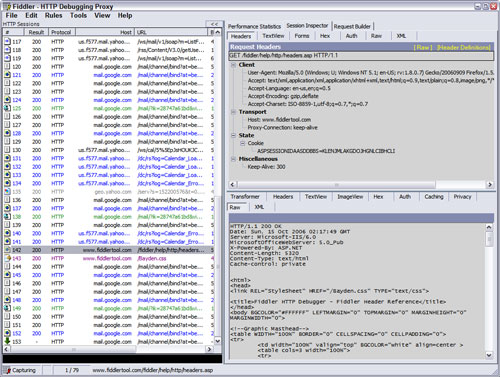Click the icon of session 134
Screen dimensions: 500x377
(x=7, y=183)
